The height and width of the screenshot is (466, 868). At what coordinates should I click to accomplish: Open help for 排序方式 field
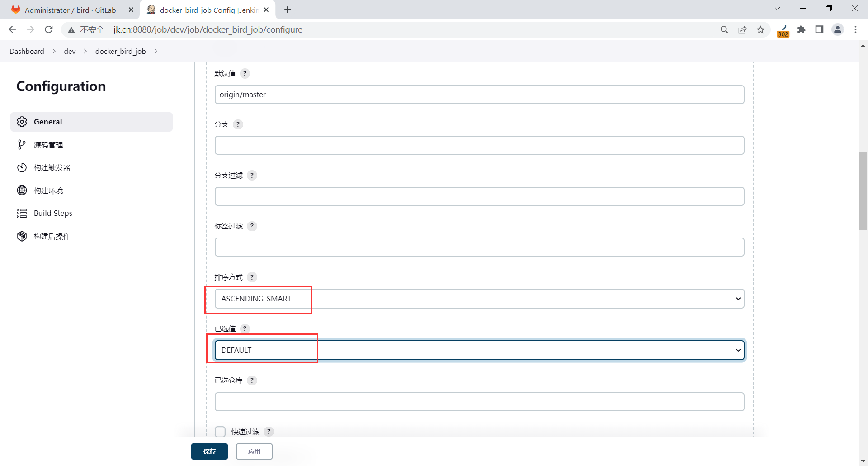(252, 277)
